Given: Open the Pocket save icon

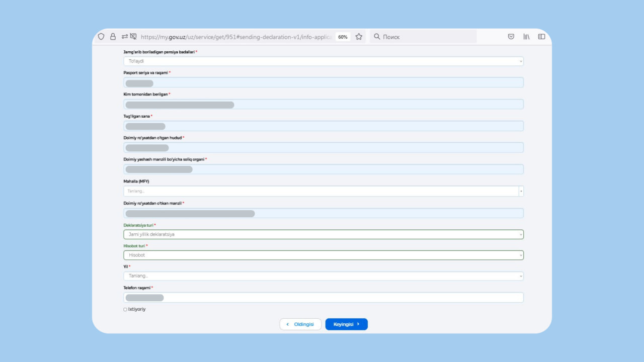Looking at the screenshot, I should (x=511, y=37).
